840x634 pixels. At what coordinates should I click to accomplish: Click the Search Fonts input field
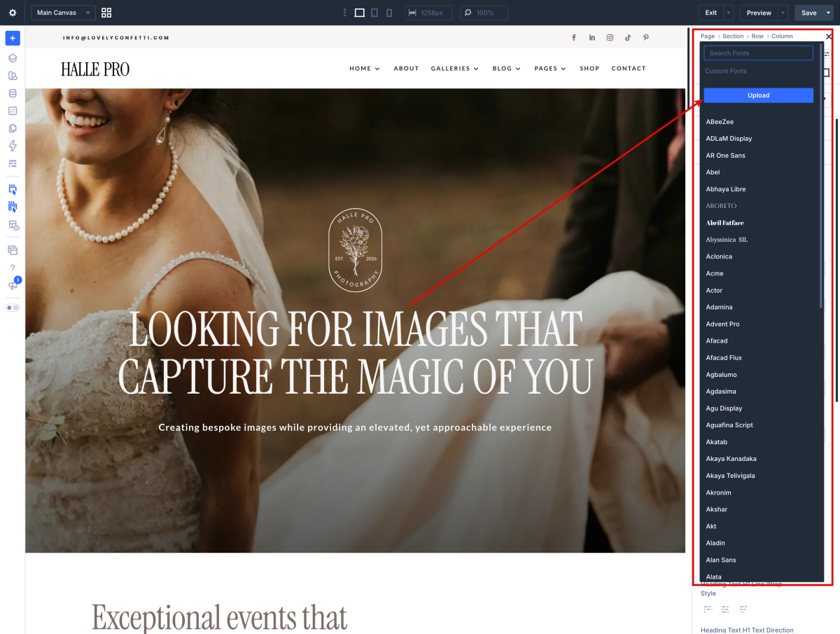point(758,53)
